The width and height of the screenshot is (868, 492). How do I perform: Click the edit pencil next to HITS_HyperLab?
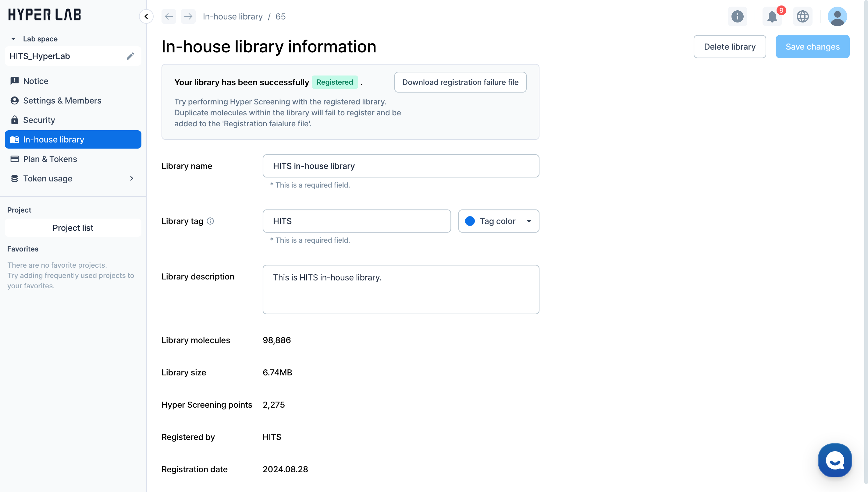130,56
